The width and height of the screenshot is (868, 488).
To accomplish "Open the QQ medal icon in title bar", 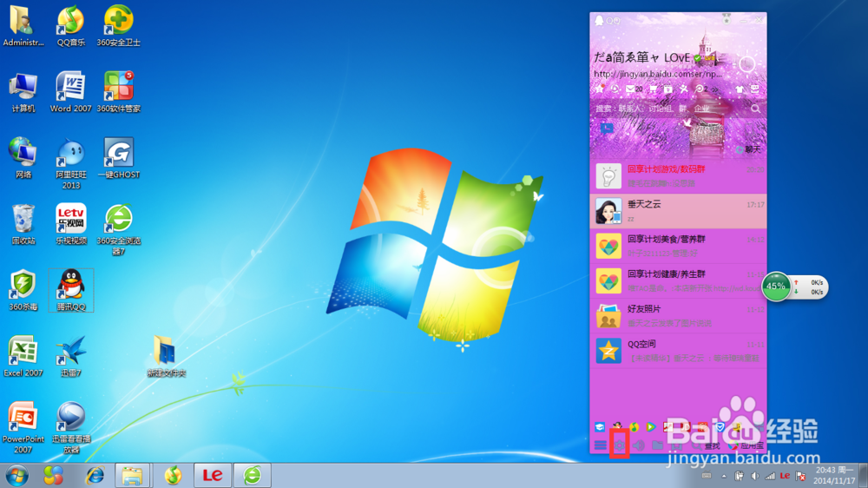I will [x=727, y=20].
